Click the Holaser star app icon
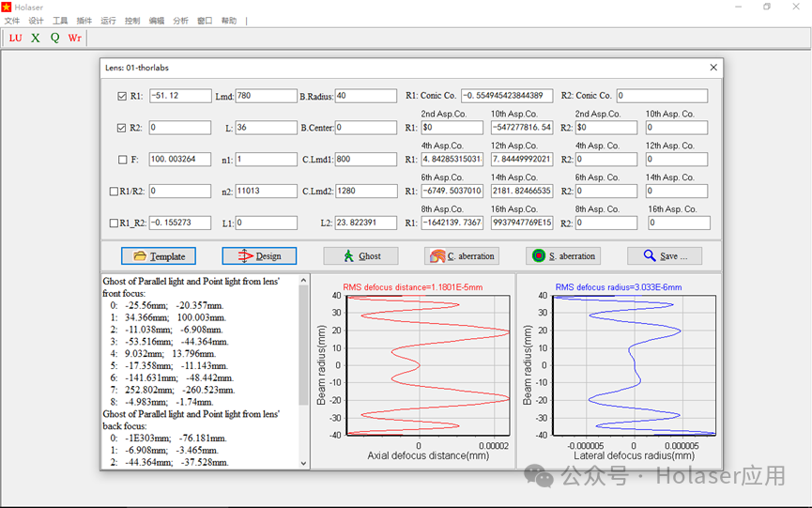The image size is (812, 508). (x=7, y=8)
